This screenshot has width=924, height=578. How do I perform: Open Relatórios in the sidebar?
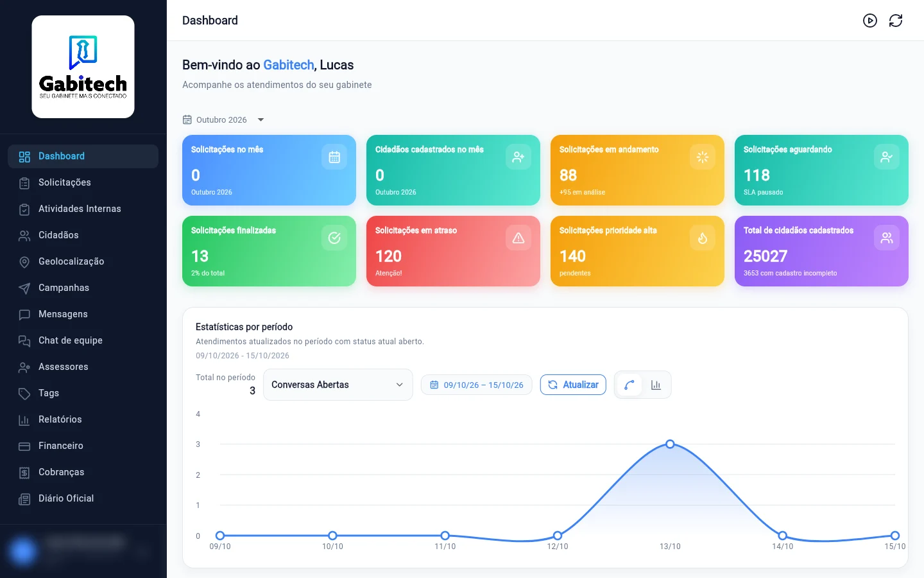coord(83,419)
